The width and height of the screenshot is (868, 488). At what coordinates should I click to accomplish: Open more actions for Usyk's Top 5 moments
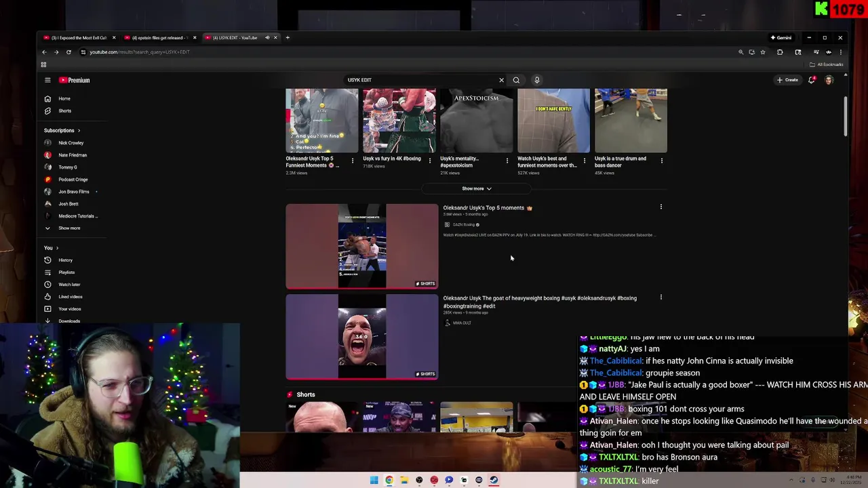click(x=661, y=207)
